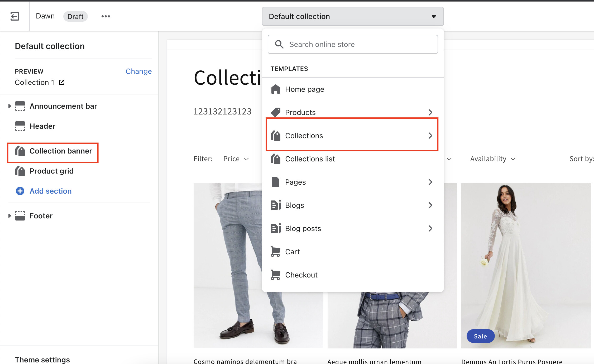Click the Blogs template icon
594x364 pixels.
276,205
